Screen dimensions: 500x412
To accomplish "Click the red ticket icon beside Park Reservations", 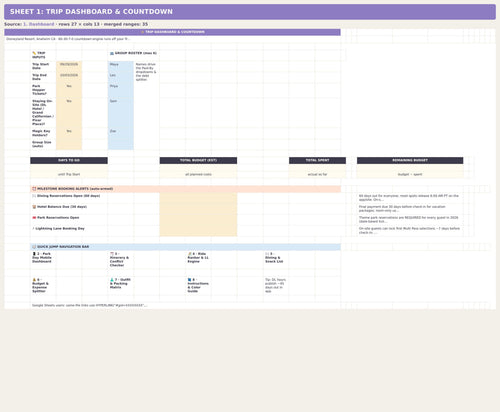I will coord(34,218).
